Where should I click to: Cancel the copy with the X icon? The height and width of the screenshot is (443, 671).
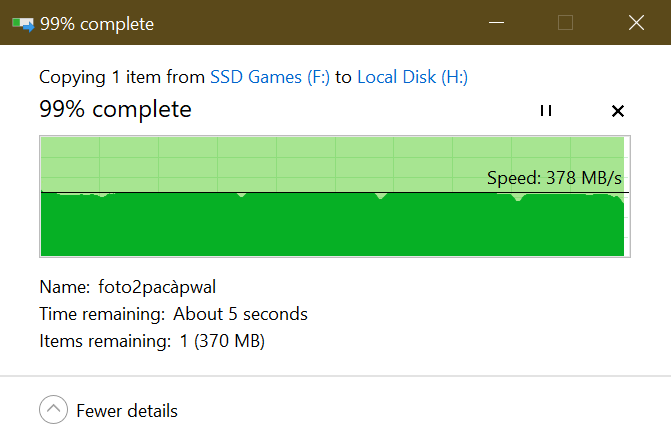point(617,111)
